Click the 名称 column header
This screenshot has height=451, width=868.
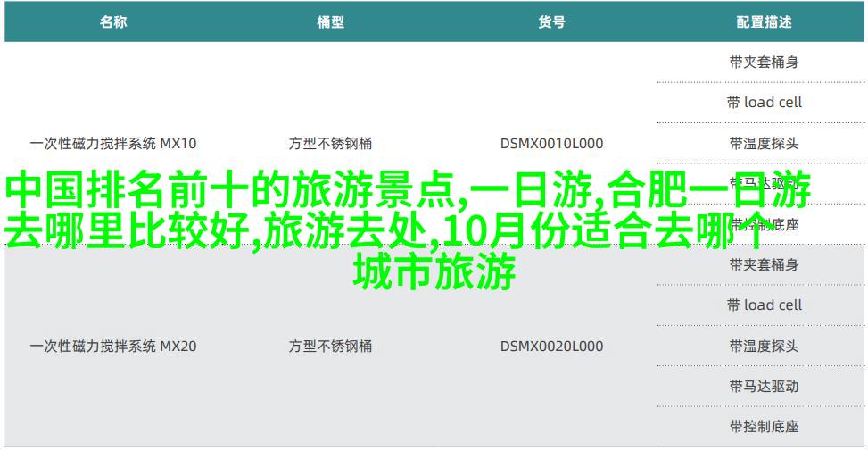(112, 22)
